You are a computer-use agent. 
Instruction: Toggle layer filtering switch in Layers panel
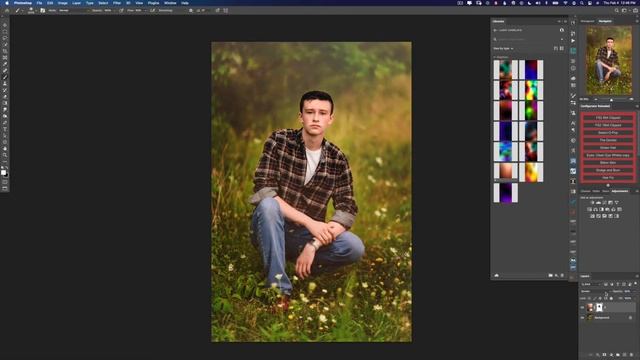coord(636,284)
